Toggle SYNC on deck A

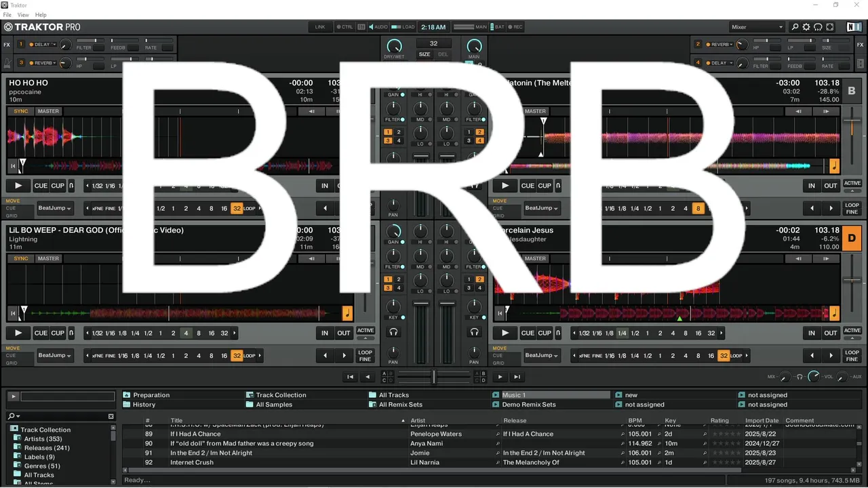click(21, 111)
